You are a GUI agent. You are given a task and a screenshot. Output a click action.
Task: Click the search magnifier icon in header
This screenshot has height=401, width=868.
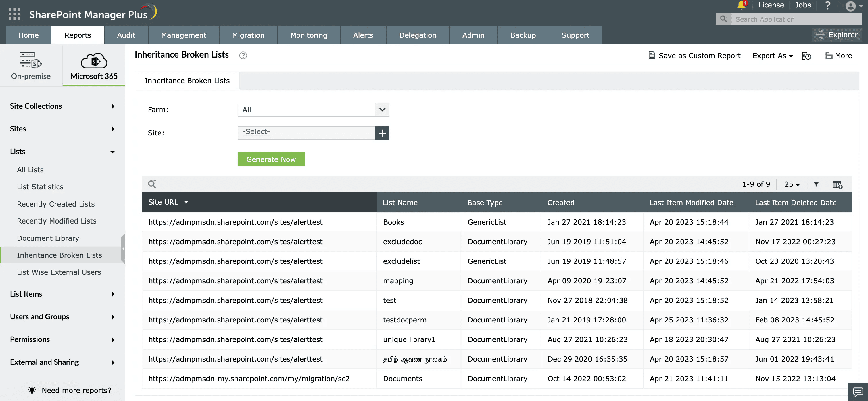tap(723, 19)
